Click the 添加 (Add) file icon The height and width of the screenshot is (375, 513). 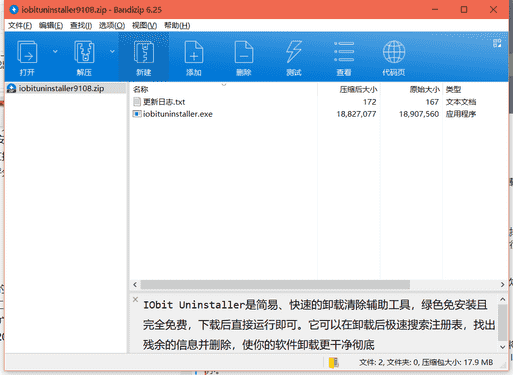click(x=194, y=52)
